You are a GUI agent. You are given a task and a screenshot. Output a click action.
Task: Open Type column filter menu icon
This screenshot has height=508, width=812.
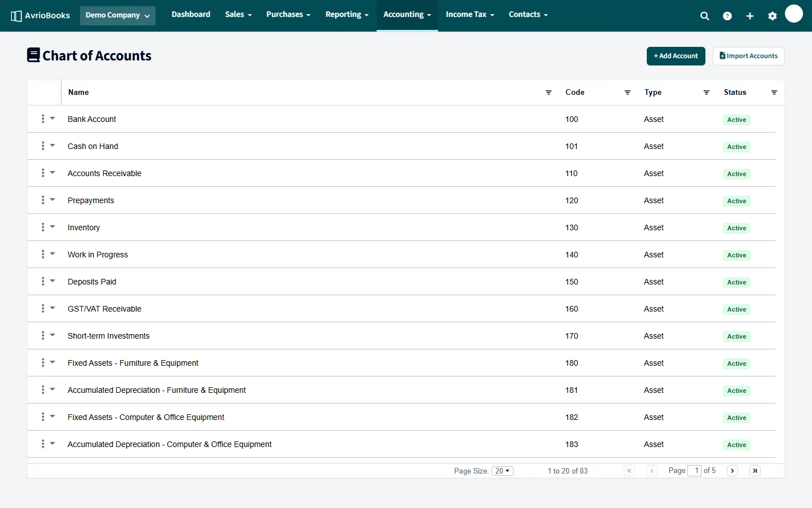[x=707, y=93]
